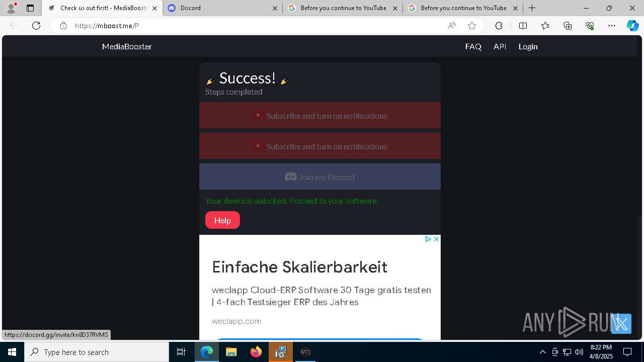Go to MediaBooster home link

127,46
